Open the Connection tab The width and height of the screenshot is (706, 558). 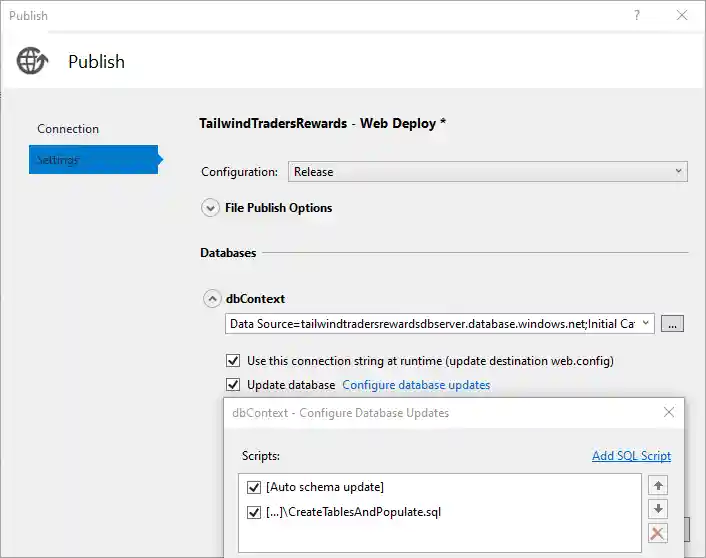68,129
